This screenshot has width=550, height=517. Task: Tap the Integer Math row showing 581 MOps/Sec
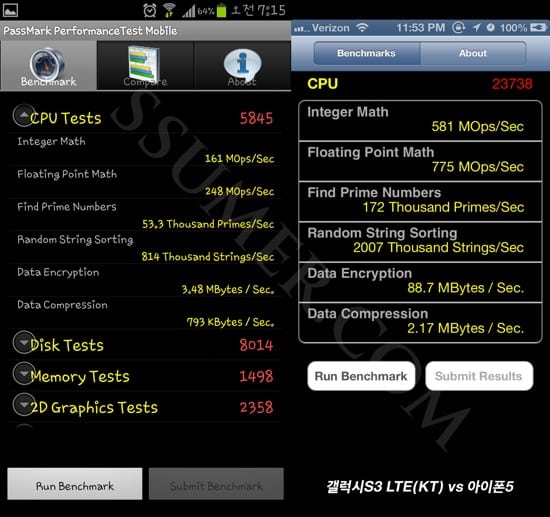420,121
